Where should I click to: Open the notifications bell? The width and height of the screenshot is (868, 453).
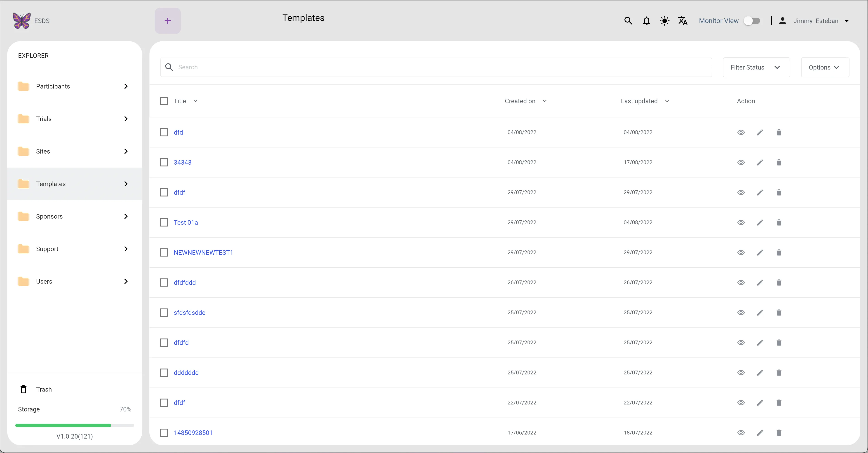646,21
